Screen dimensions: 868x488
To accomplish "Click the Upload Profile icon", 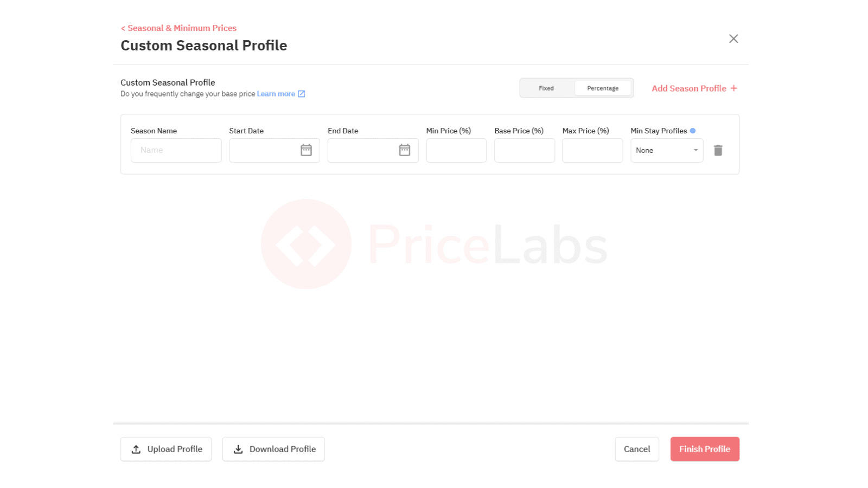I will point(136,449).
